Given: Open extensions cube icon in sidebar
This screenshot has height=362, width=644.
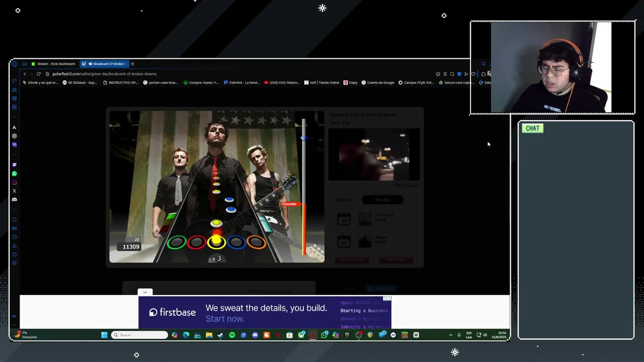Looking at the screenshot, I should coord(14,254).
